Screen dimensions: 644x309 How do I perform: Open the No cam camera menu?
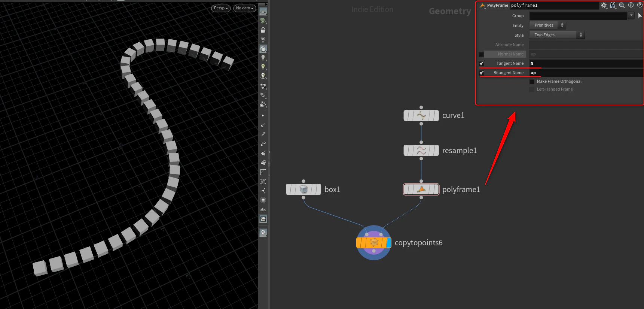click(245, 8)
